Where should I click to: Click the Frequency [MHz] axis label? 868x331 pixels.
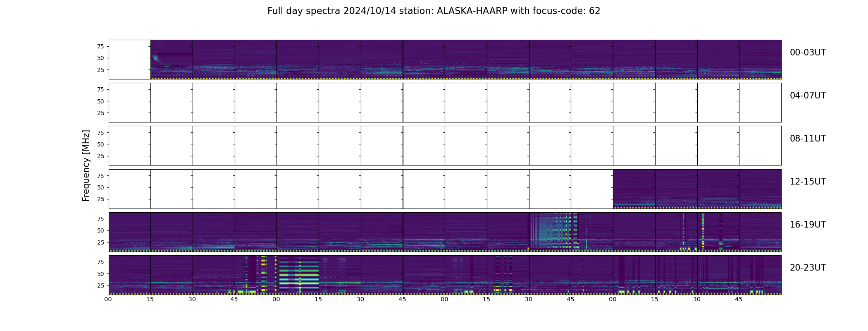pos(86,165)
